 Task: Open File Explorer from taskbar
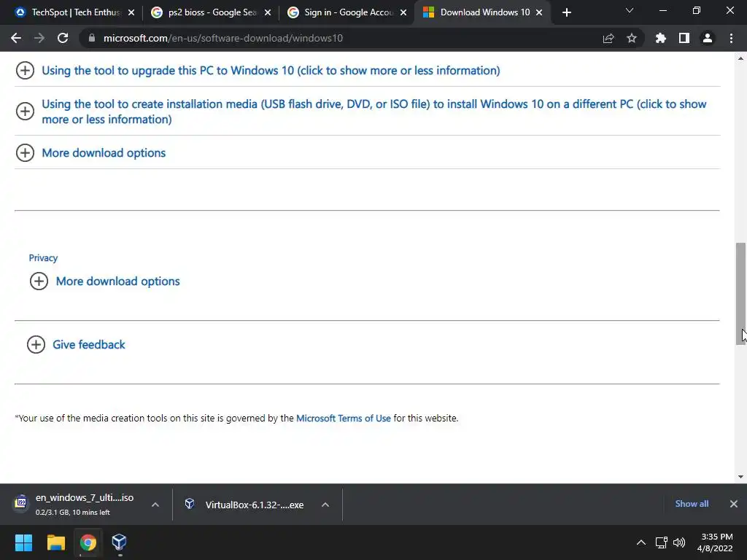coord(55,542)
